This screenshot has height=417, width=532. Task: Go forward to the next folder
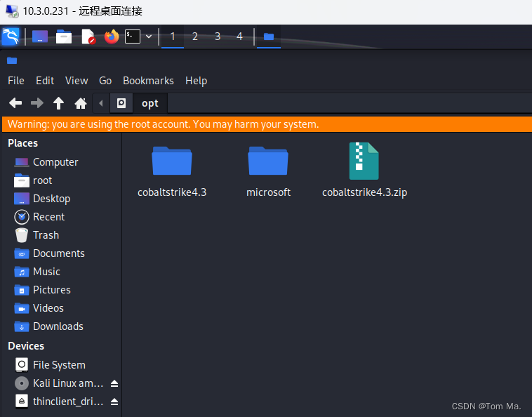[37, 102]
